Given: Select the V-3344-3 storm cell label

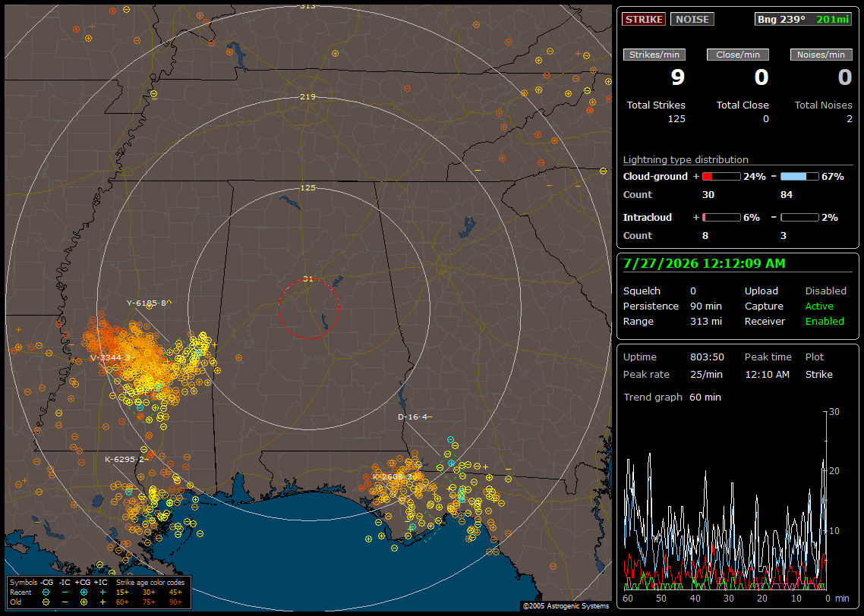Looking at the screenshot, I should click(111, 358).
